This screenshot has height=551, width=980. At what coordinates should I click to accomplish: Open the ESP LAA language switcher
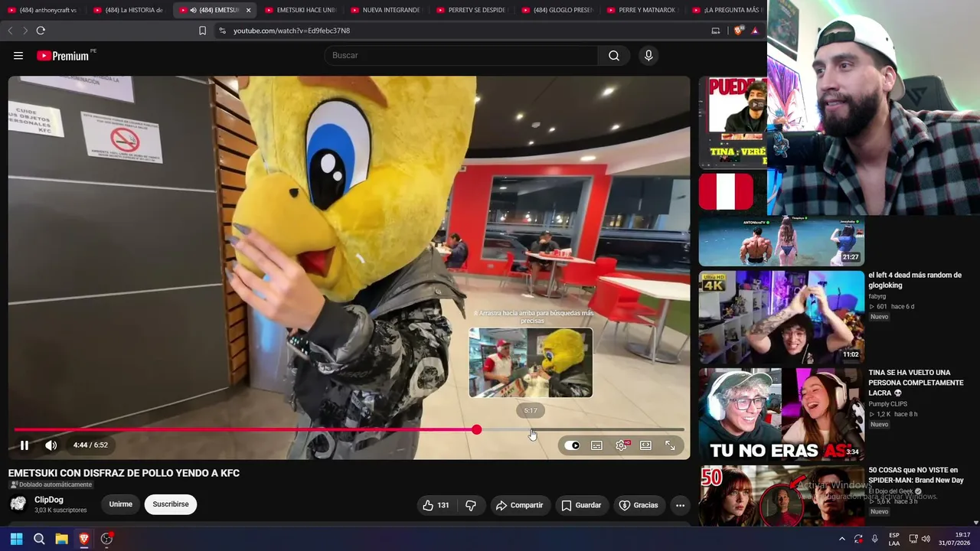(x=894, y=539)
